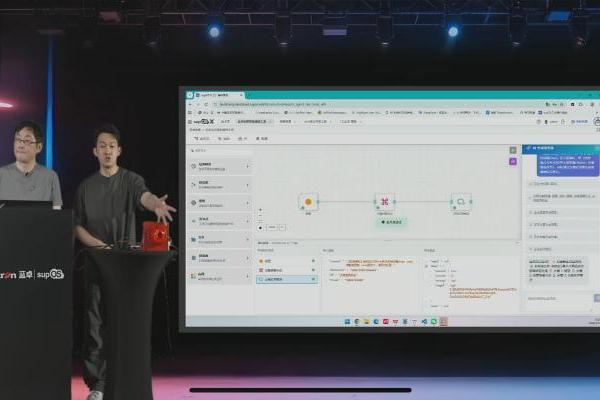Screen dimensions: 600x400
Task: Open the Edge browser icon on the taskbar
Action: coord(376,322)
